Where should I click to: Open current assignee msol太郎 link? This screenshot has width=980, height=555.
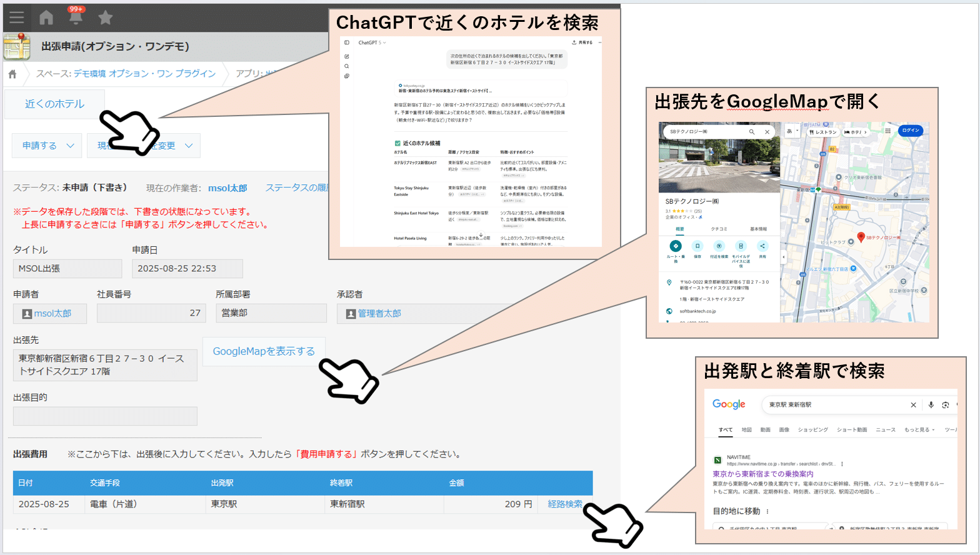pos(227,188)
